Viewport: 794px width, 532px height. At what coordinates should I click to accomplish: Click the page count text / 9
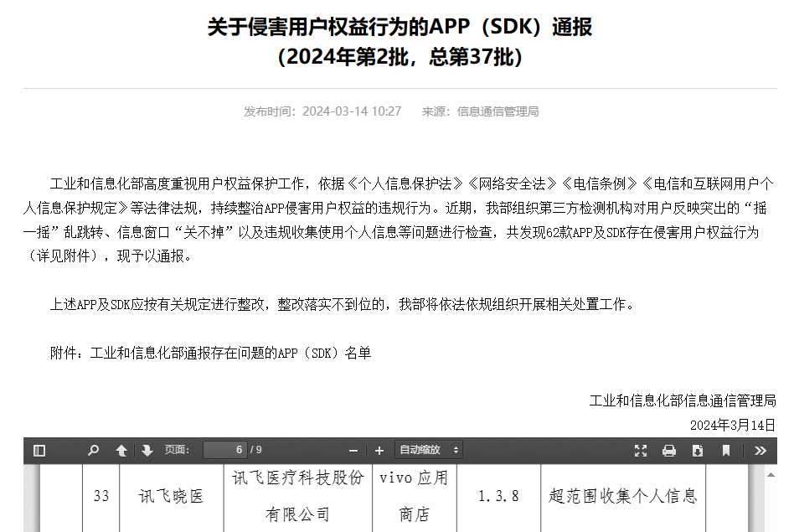pyautogui.click(x=256, y=450)
